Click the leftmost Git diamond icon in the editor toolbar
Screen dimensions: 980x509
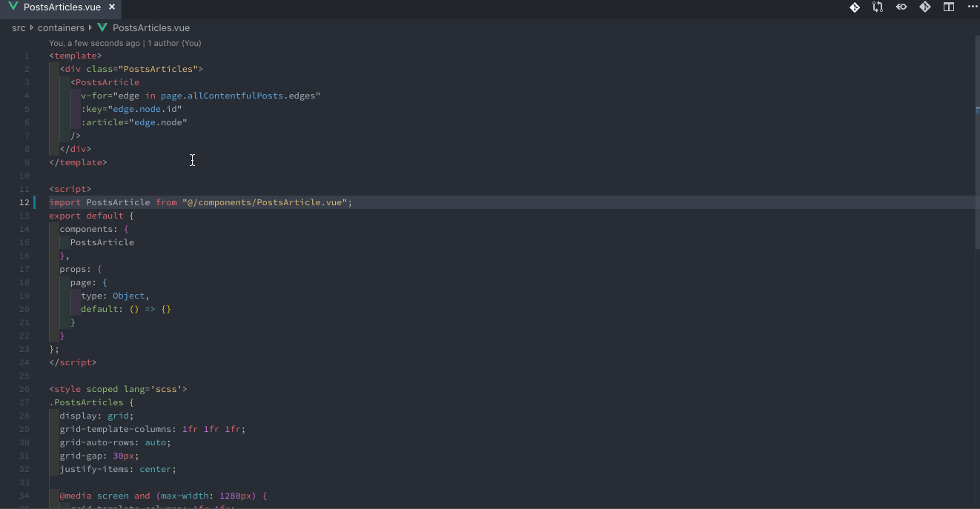854,7
